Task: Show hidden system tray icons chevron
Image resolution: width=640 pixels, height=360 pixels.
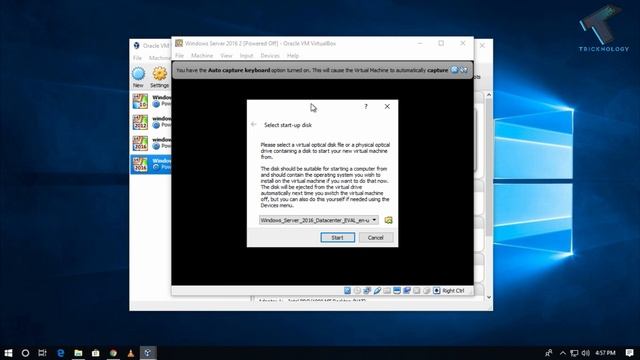Action: pyautogui.click(x=563, y=353)
